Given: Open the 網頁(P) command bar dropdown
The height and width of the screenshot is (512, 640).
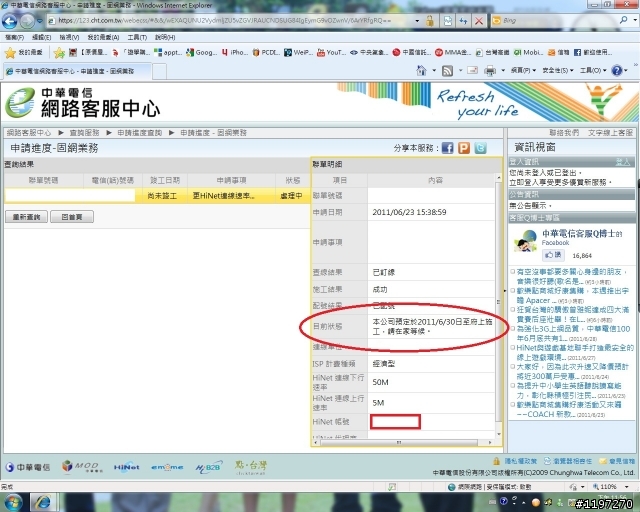Looking at the screenshot, I should pyautogui.click(x=523, y=71).
